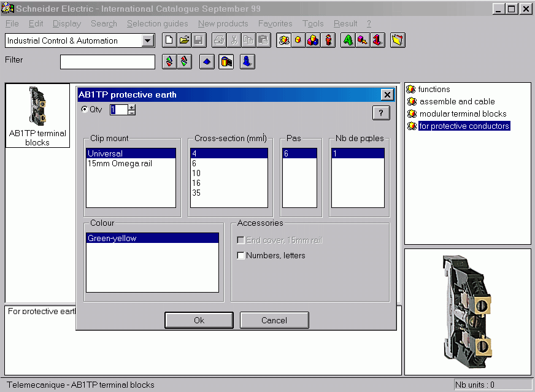Click the Schneider Electric title bar app icon
Image resolution: width=535 pixels, height=392 pixels.
pyautogui.click(x=8, y=9)
